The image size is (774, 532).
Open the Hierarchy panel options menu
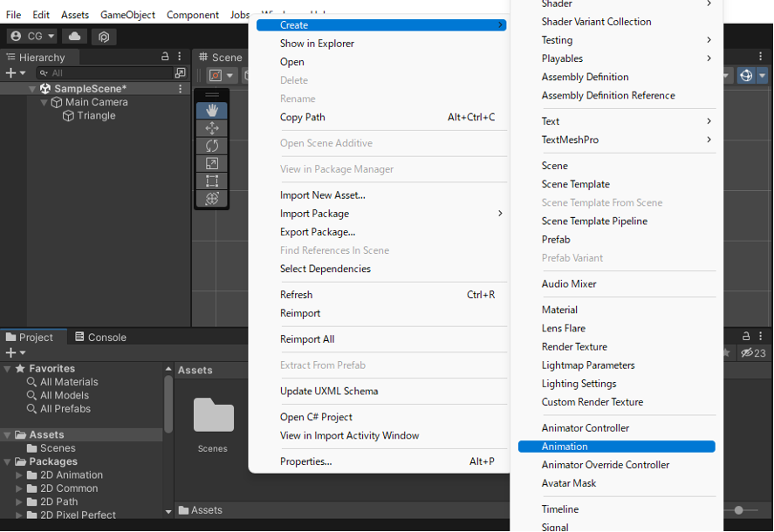point(179,57)
